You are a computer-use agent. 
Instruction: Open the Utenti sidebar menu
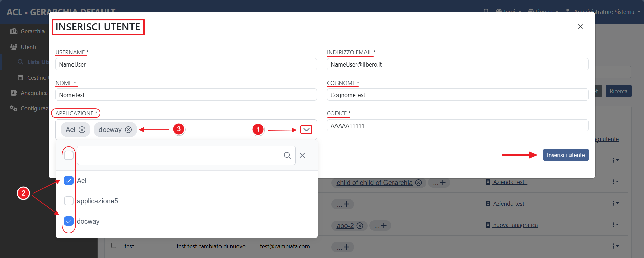tap(28, 47)
